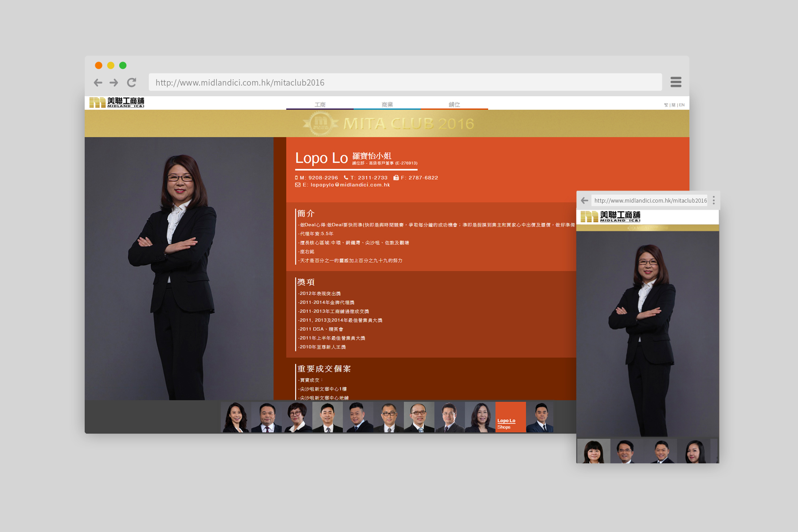Select second thumbnail in mobile window, man with glasses
798x532 pixels.
pyautogui.click(x=627, y=451)
